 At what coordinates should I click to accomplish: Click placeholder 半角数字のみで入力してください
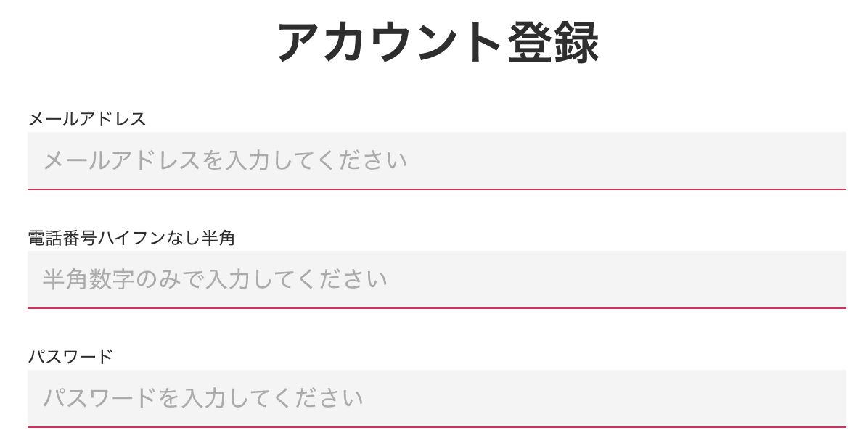tap(215, 279)
